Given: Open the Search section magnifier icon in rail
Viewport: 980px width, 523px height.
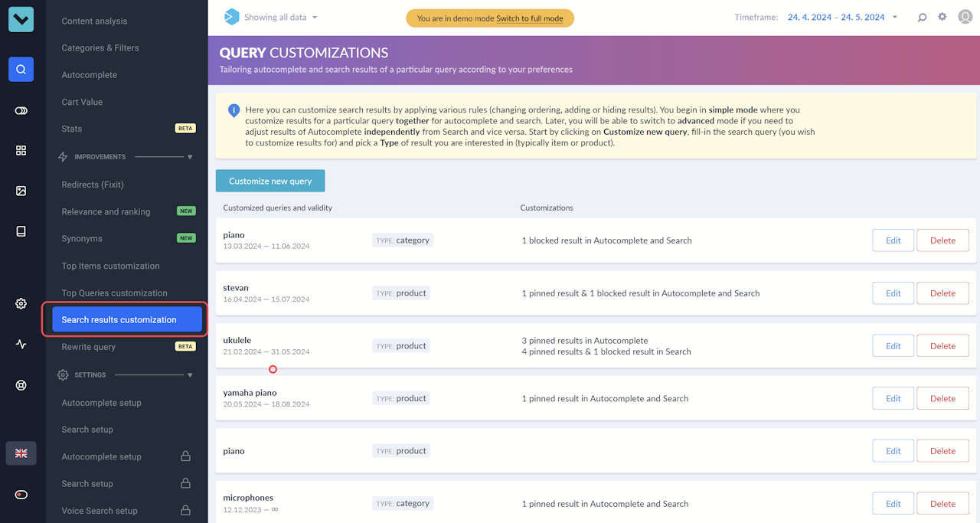Looking at the screenshot, I should [x=21, y=69].
